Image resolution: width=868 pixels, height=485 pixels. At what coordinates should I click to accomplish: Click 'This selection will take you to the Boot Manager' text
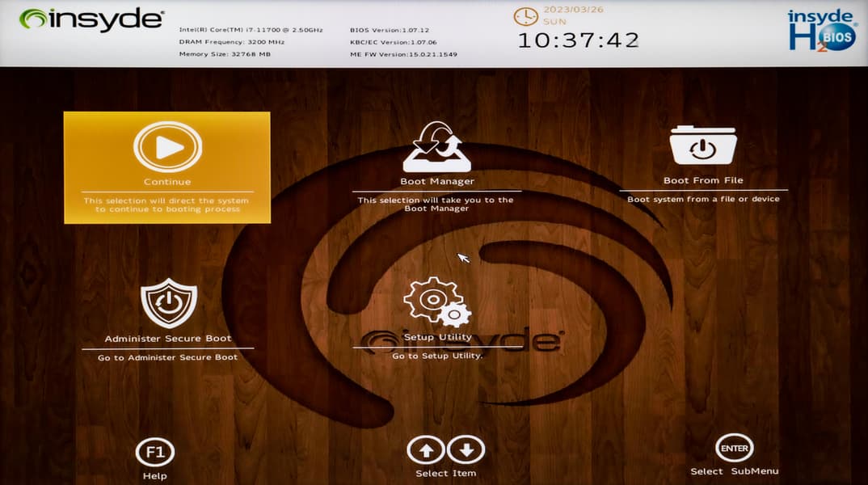pos(436,205)
